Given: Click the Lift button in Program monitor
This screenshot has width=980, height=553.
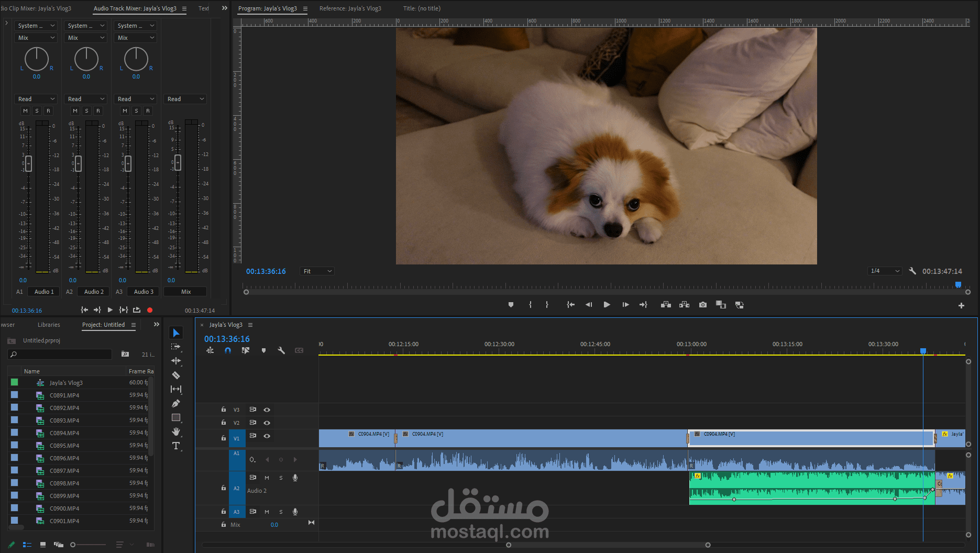Looking at the screenshot, I should pyautogui.click(x=666, y=305).
